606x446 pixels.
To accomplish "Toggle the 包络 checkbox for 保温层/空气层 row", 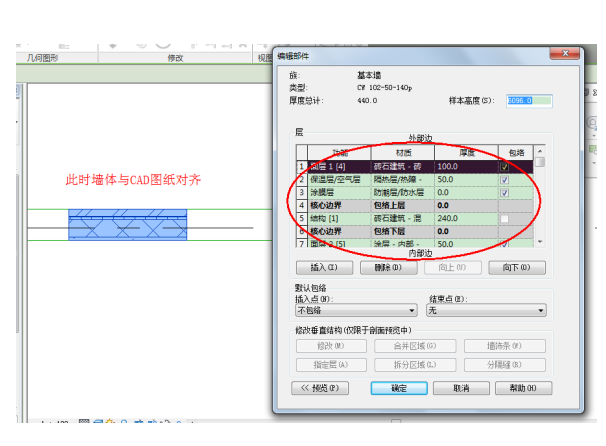I will click(x=505, y=179).
